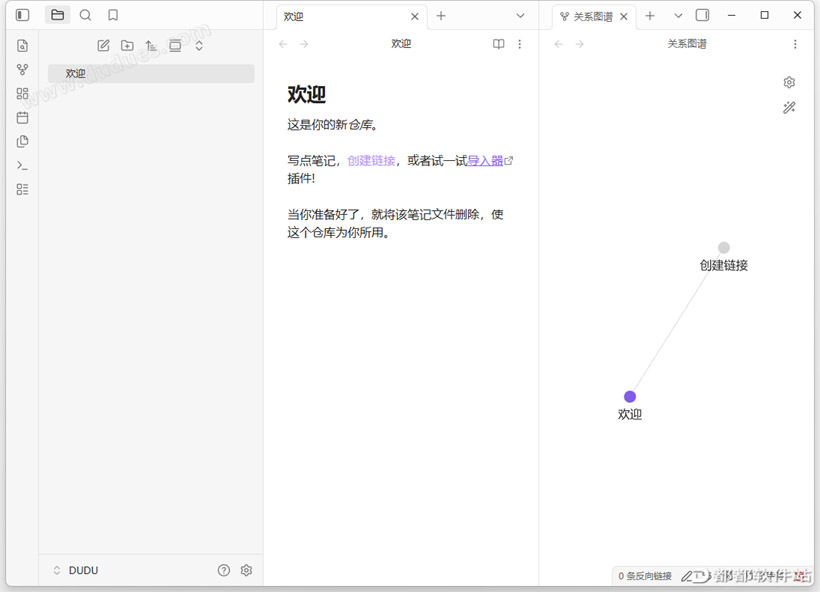This screenshot has width=820, height=592.
Task: Auto-reveal current file icon
Action: tap(175, 45)
